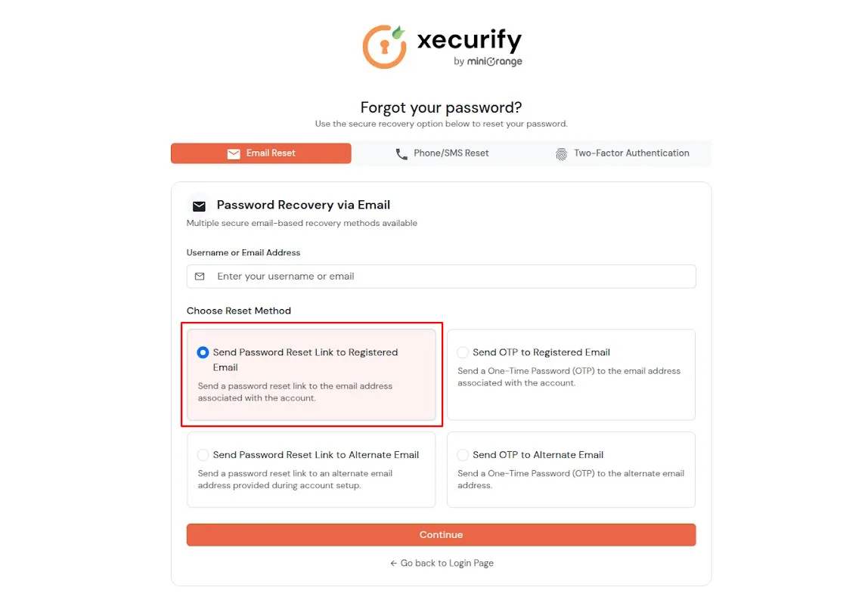Select the Send OTP to Alternate Email option

462,454
